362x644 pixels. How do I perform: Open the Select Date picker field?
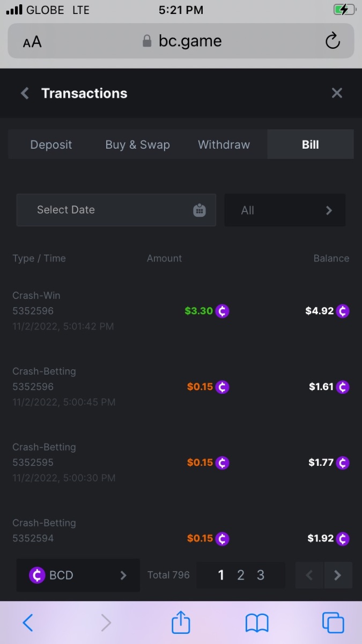click(x=107, y=210)
